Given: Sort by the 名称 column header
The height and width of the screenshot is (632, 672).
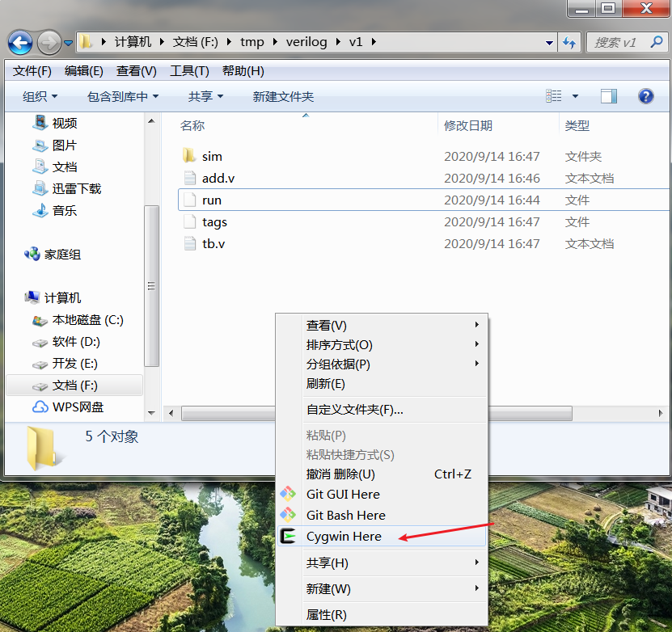Looking at the screenshot, I should [x=192, y=125].
